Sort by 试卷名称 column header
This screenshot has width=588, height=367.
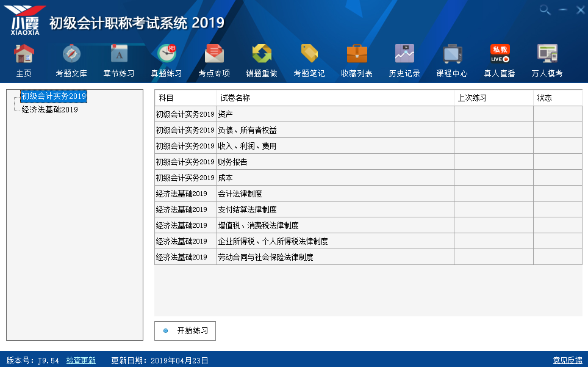(x=335, y=98)
